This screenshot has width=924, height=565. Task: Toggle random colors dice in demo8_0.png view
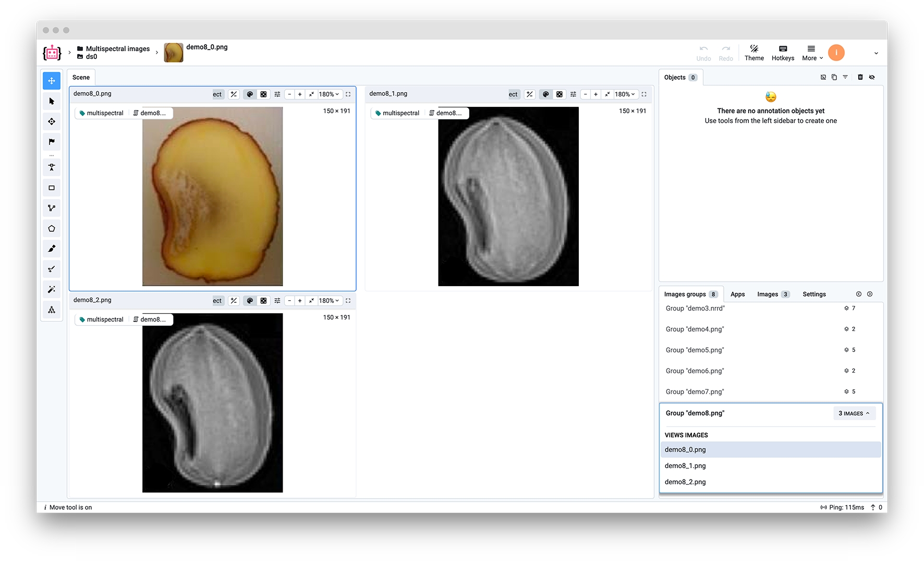pyautogui.click(x=263, y=94)
